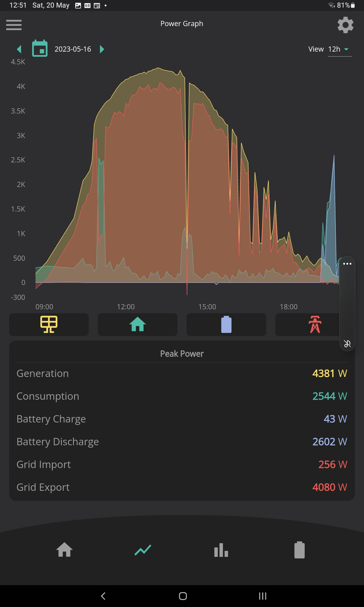Toggle solar generation series
364x607 pixels.
pos(49,324)
